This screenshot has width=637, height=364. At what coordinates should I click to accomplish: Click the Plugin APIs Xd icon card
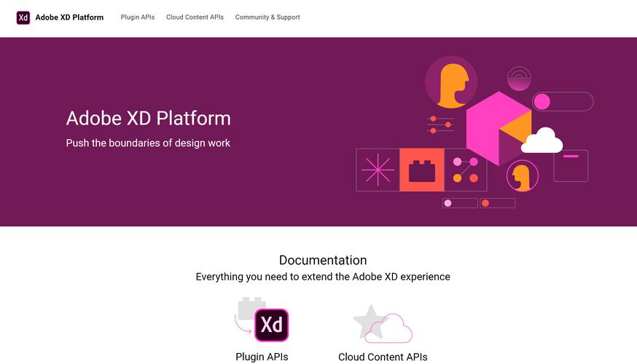click(262, 320)
